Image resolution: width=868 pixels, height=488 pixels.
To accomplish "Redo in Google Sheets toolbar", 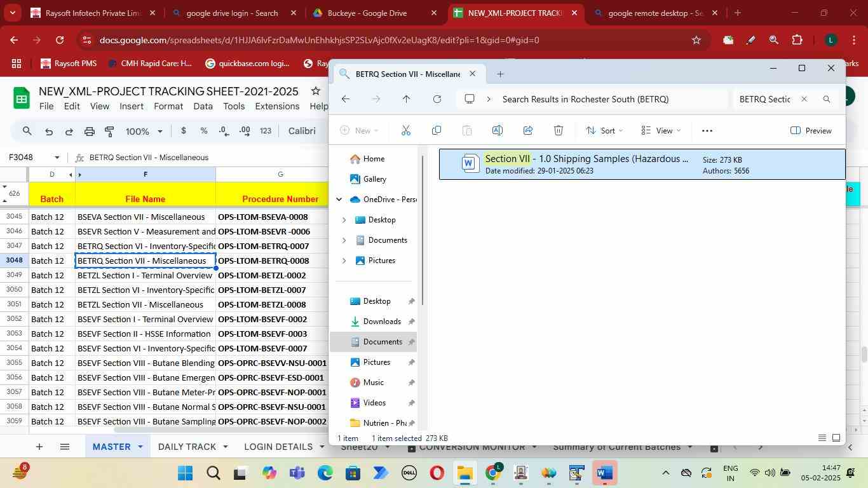I will coord(69,132).
